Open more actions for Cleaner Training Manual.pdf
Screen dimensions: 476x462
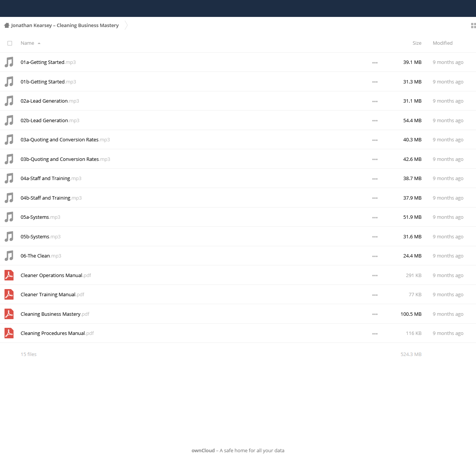tap(375, 295)
